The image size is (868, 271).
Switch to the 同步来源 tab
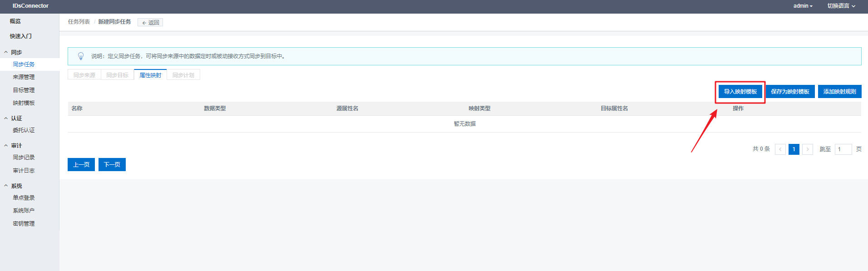point(84,75)
